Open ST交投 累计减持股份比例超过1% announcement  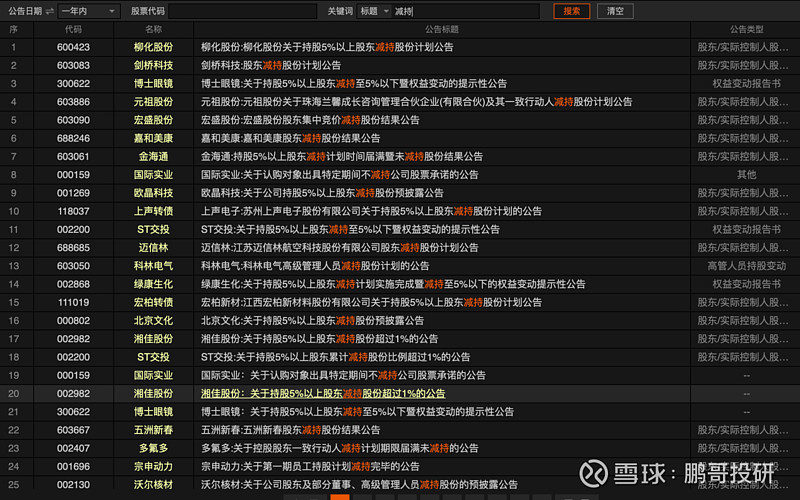[x=335, y=357]
